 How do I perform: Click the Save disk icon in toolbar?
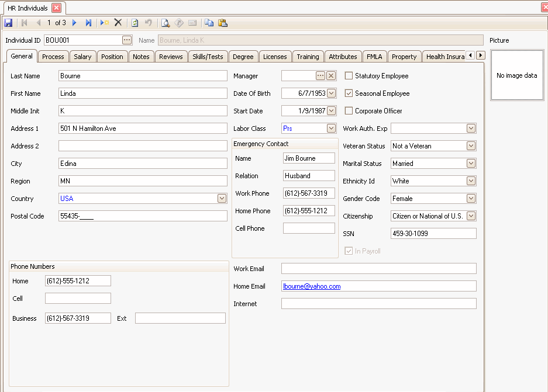pyautogui.click(x=8, y=23)
